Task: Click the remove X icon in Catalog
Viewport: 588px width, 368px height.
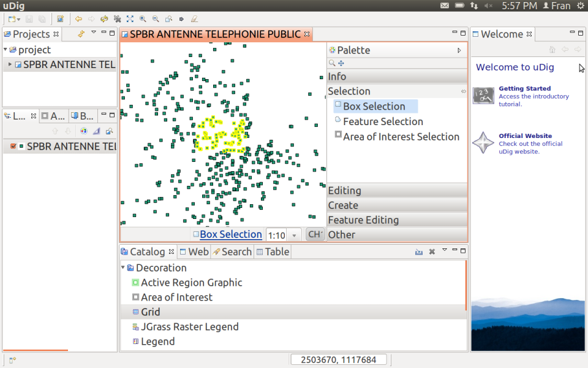Action: pyautogui.click(x=432, y=251)
